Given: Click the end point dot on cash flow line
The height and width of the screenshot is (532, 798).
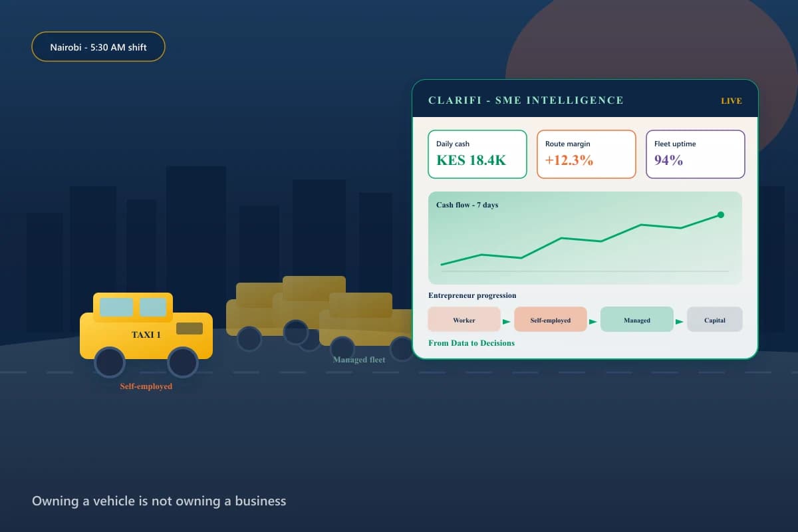Looking at the screenshot, I should point(721,215).
